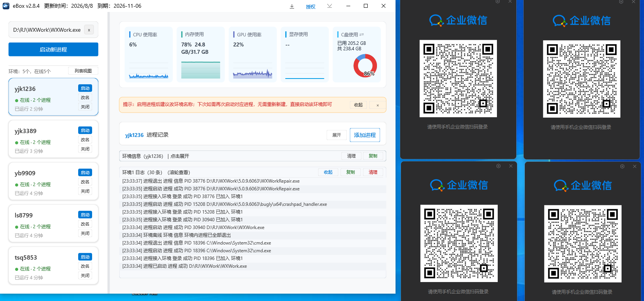Select the yjk3389 environment name

26,131
